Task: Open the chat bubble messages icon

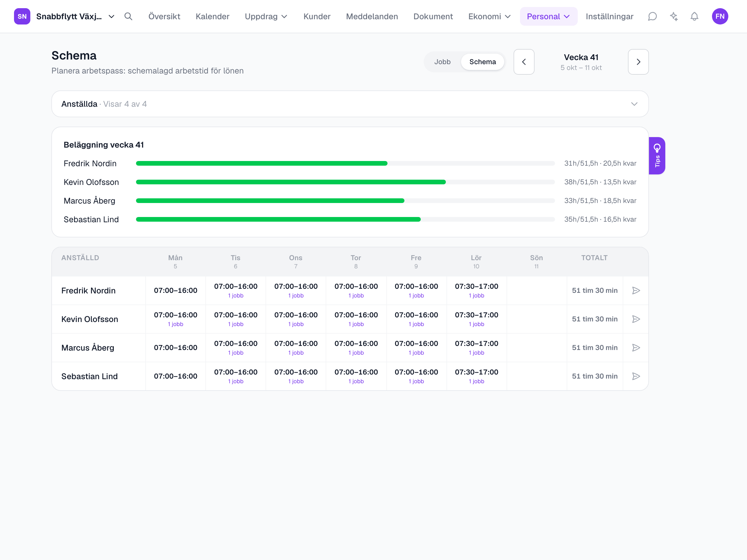Action: coord(652,16)
